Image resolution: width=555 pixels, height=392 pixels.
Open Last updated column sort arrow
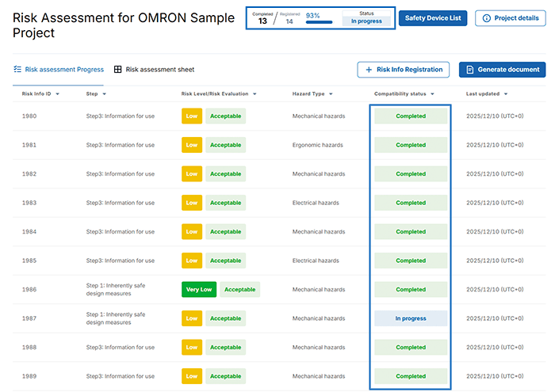(x=506, y=94)
